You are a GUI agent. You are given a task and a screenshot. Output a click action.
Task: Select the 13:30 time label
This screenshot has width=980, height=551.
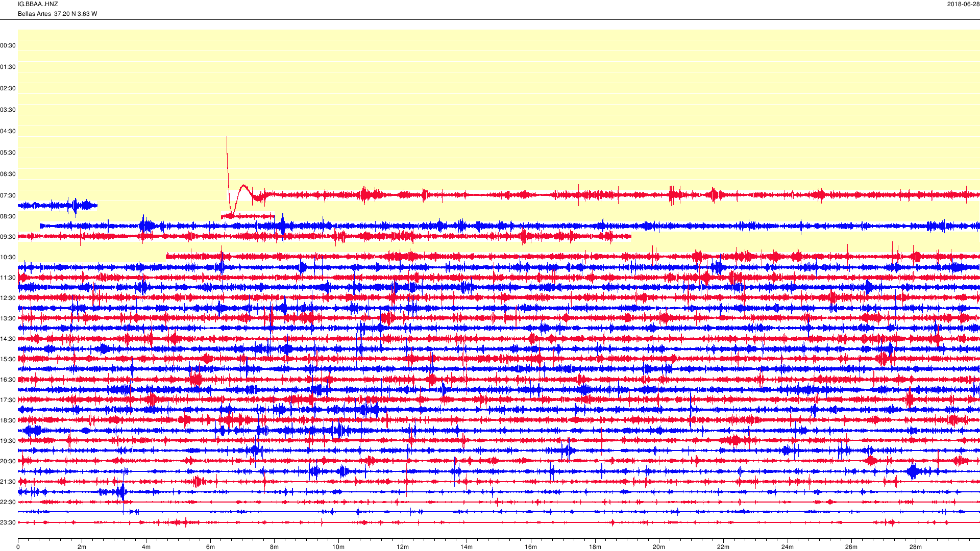click(x=8, y=318)
